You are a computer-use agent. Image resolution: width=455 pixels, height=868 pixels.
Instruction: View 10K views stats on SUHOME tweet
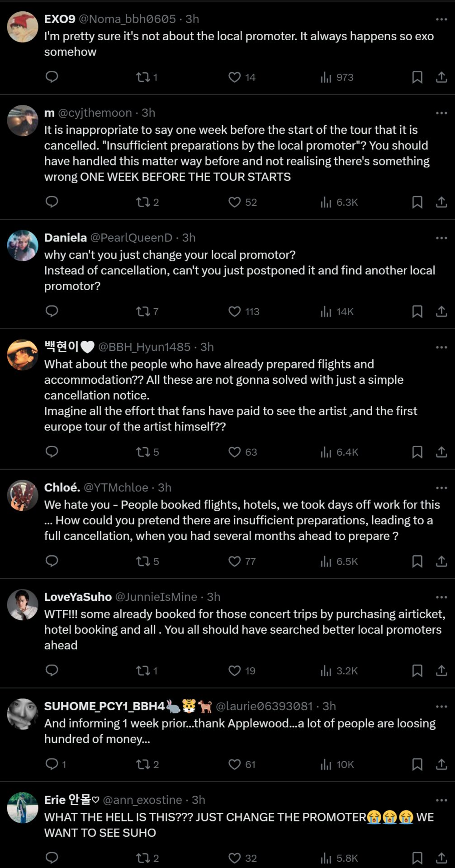(337, 764)
